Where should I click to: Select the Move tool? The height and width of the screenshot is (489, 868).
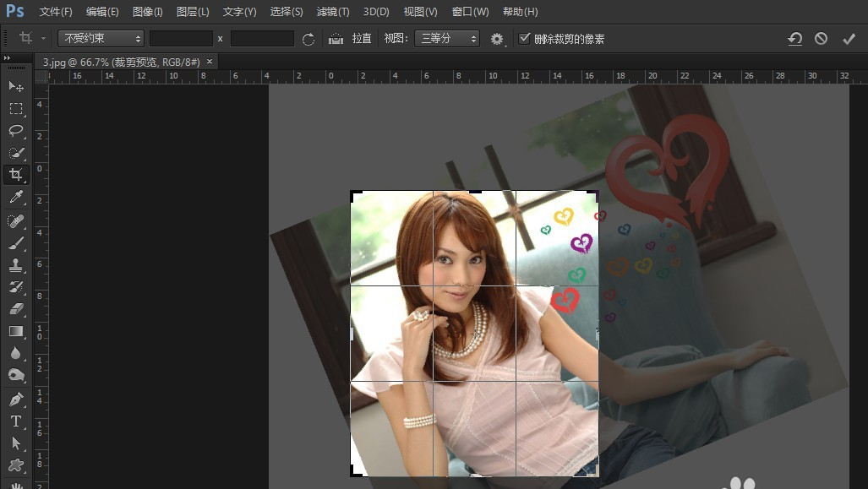click(16, 86)
